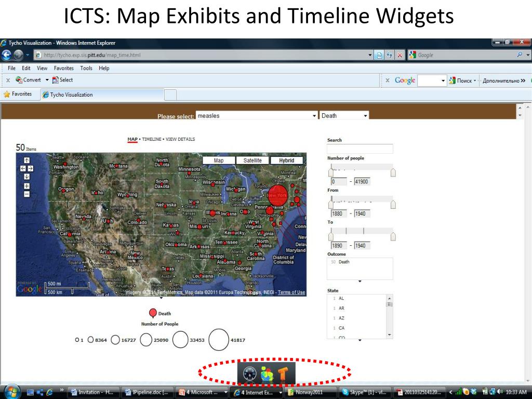This screenshot has width=532, height=399.
Task: Open the Edit menu
Action: tap(26, 68)
